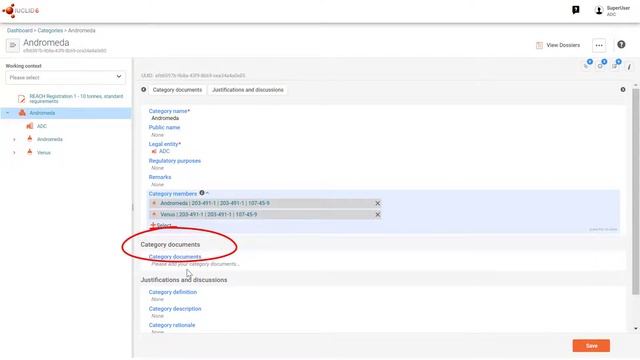Click the info icon beside Category members
The image size is (640, 360).
202,193
